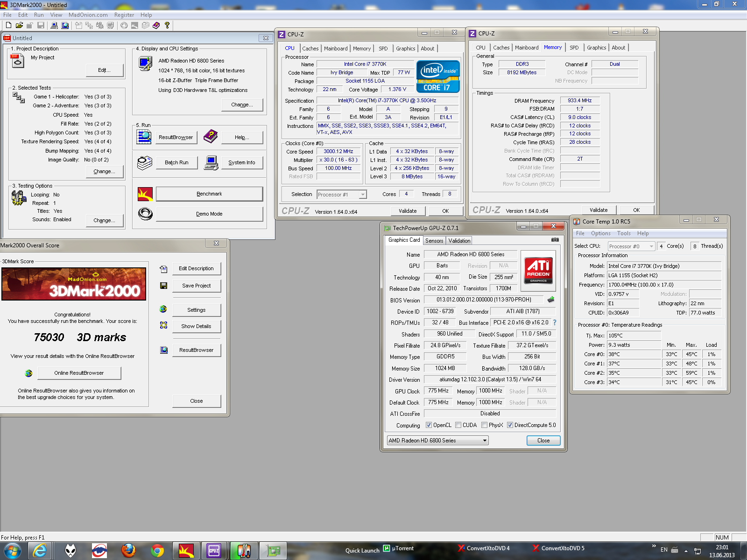Click the Batch Run stacked pages icon
This screenshot has height=560, width=747.
point(145,163)
